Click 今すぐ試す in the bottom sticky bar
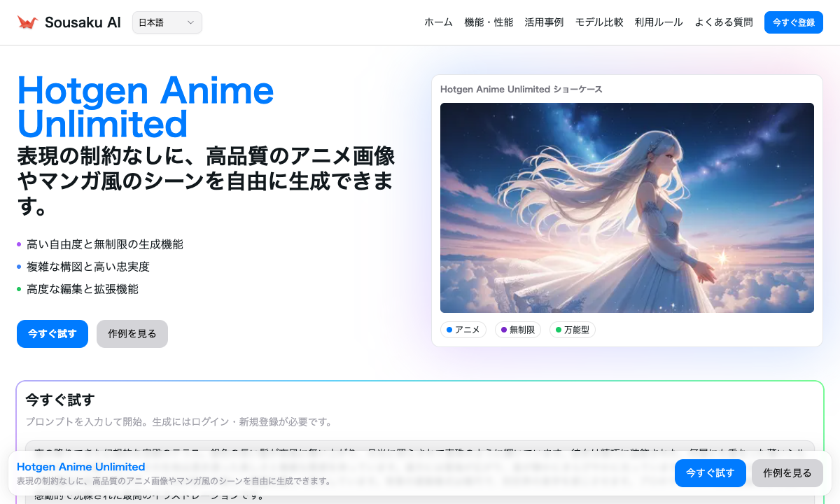Image resolution: width=840 pixels, height=504 pixels. coord(710,473)
